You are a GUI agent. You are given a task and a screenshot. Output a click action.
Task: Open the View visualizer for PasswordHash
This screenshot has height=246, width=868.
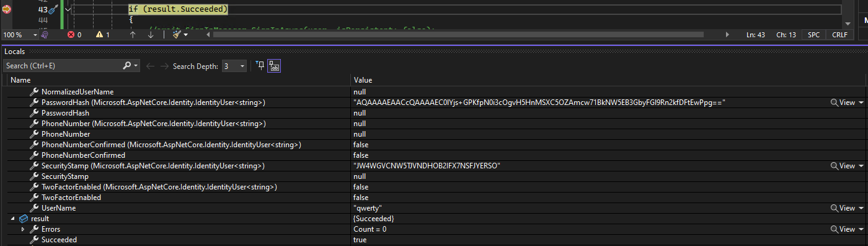(843, 102)
